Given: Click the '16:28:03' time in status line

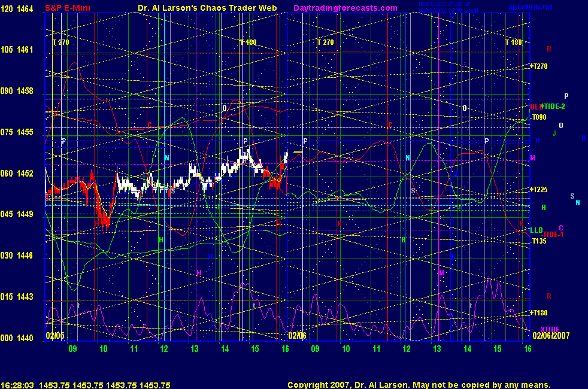Looking at the screenshot, I should pyautogui.click(x=17, y=385).
